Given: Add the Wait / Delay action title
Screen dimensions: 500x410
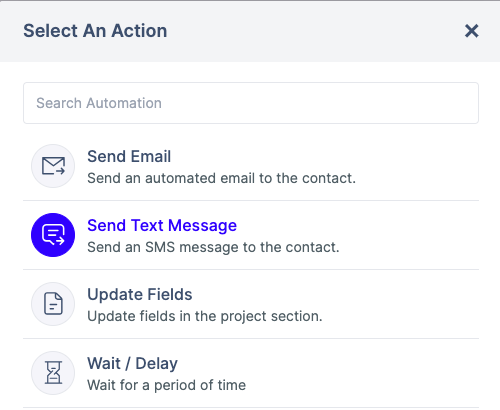Looking at the screenshot, I should pos(132,363).
